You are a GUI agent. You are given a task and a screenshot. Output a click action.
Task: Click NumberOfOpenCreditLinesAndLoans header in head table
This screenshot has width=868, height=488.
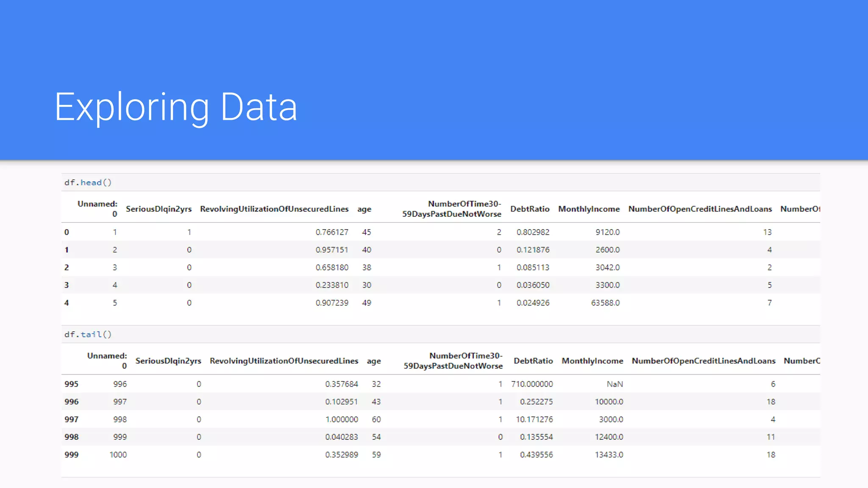pos(700,209)
